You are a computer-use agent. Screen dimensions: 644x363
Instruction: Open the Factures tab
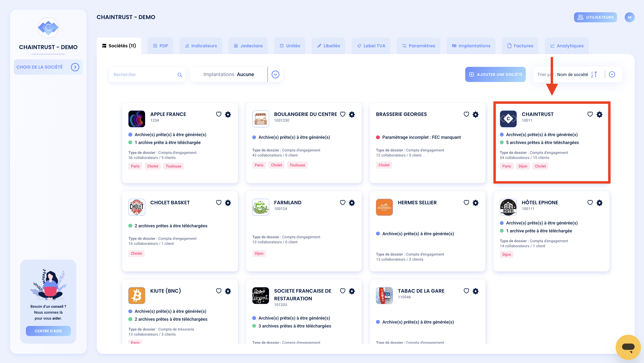point(520,46)
